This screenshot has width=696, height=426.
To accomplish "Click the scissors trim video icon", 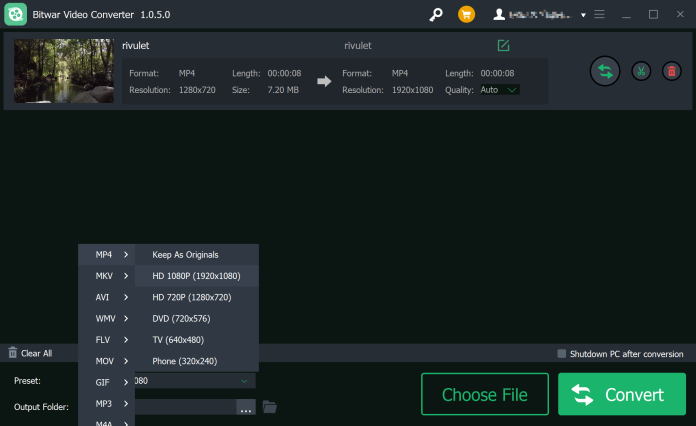I will click(x=641, y=70).
